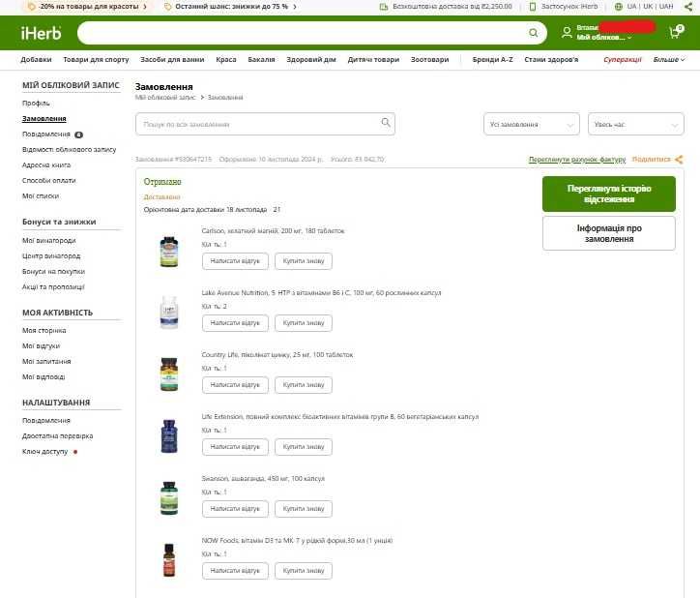Viewport: 700px width, 598px height.
Task: Open Засоби для ванни category
Action: click(172, 59)
